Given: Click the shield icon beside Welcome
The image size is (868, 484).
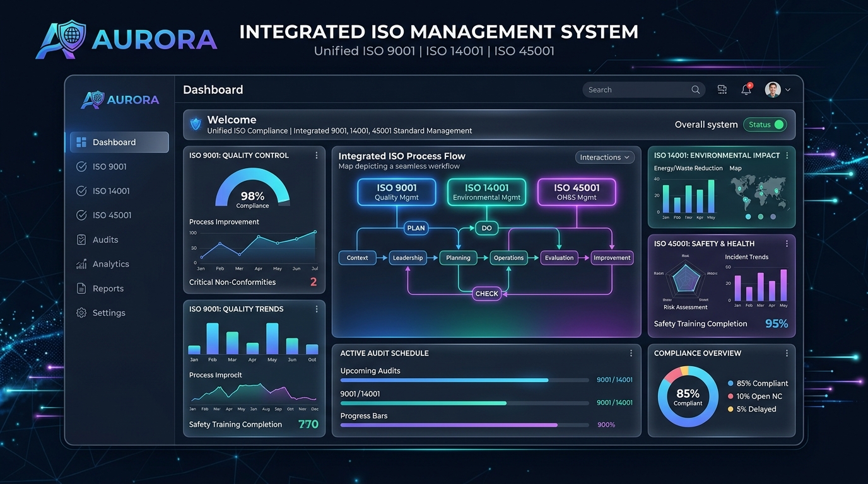Looking at the screenshot, I should 196,125.
